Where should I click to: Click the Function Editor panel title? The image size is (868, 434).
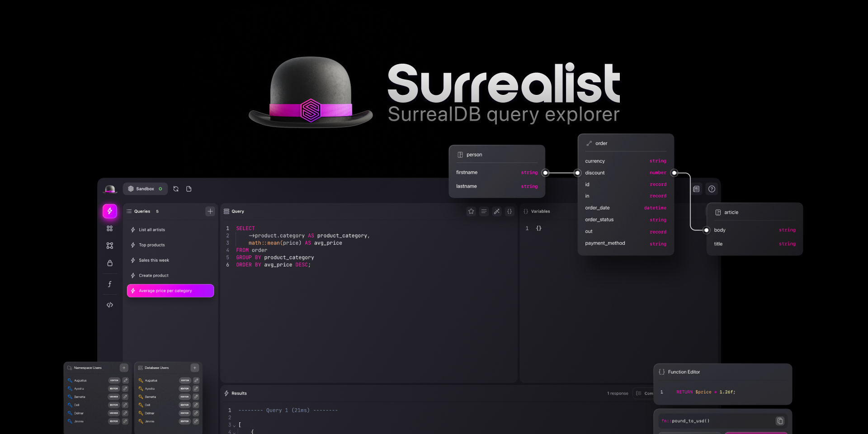coord(684,372)
